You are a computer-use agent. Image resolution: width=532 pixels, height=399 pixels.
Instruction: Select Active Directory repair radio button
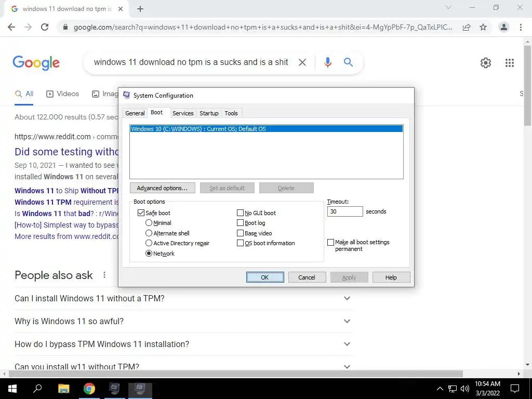click(149, 243)
